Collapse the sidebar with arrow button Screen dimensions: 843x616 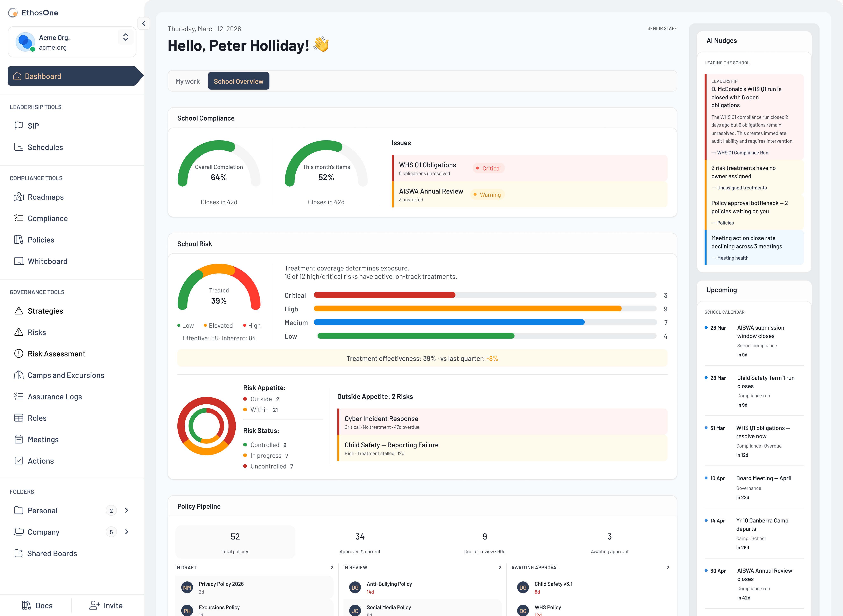[x=144, y=23]
